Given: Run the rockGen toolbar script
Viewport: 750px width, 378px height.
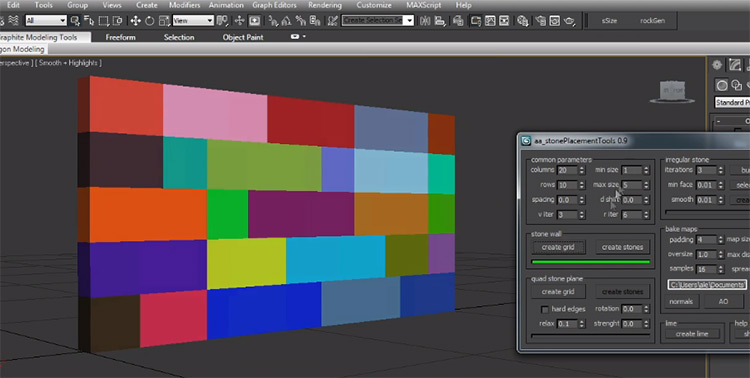Looking at the screenshot, I should [x=652, y=21].
